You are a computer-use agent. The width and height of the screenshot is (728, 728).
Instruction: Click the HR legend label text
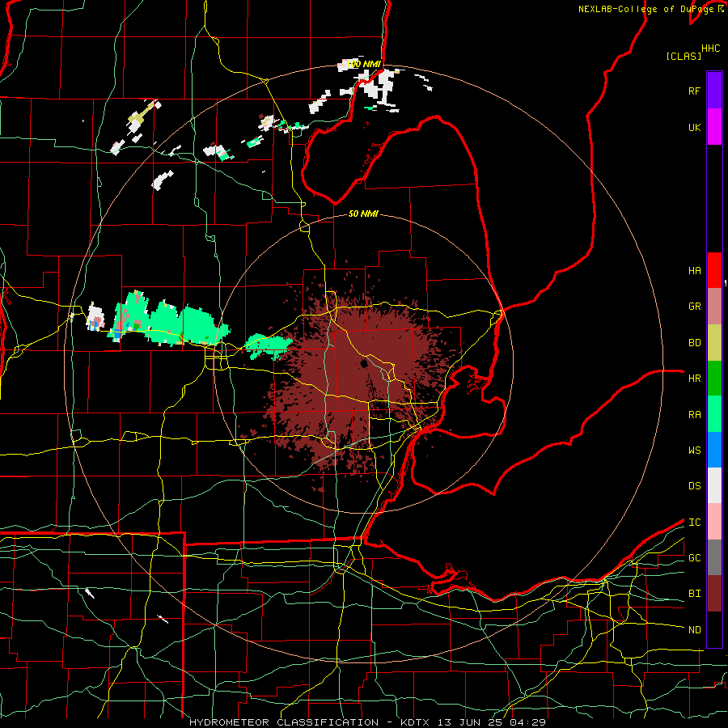coord(694,379)
